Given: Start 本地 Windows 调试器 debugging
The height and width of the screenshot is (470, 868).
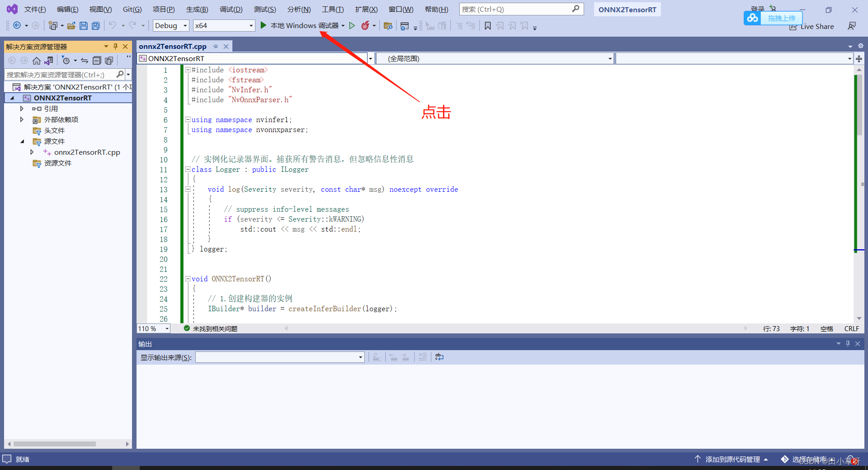Looking at the screenshot, I should [x=299, y=26].
